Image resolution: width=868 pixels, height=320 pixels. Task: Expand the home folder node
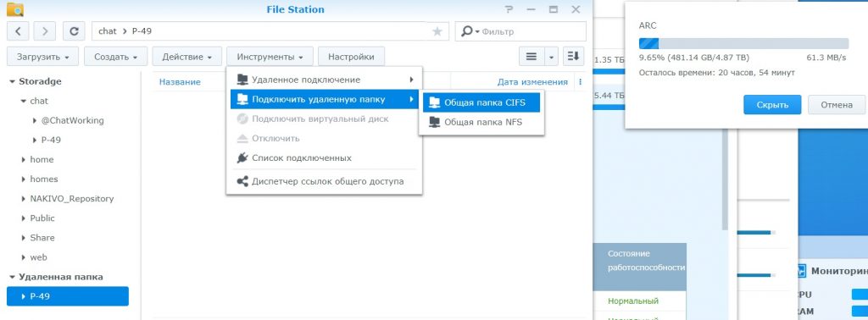pyautogui.click(x=23, y=160)
